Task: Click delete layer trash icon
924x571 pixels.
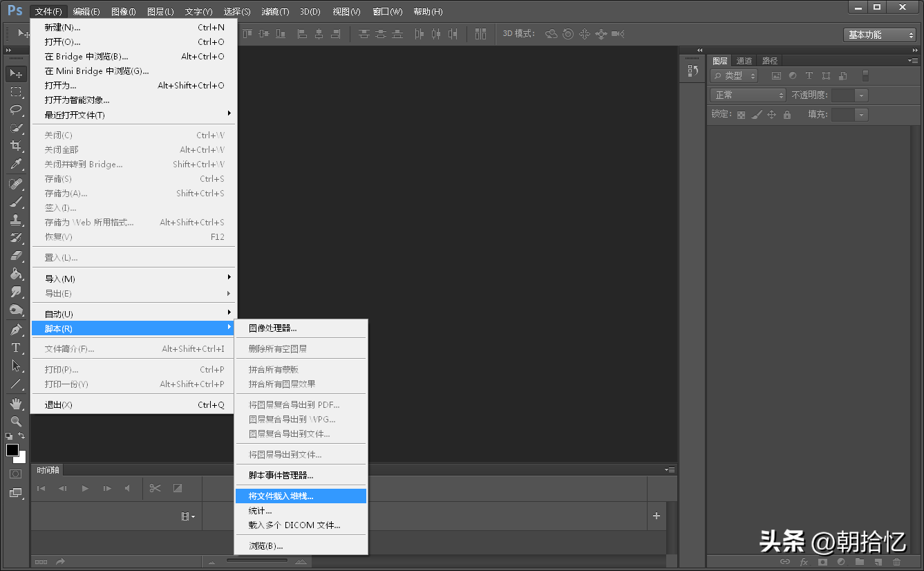Action: (x=896, y=562)
